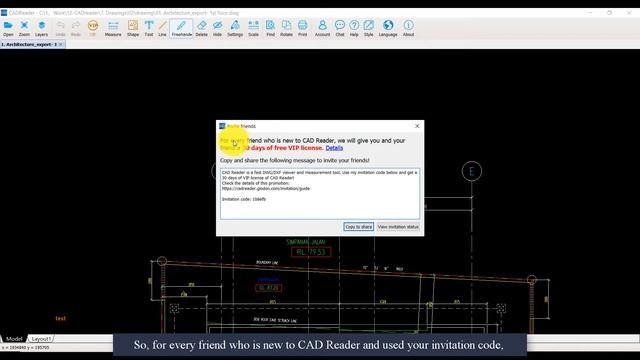
Task: Click the red RL label below SIMPANAN JALAN
Action: click(311, 252)
